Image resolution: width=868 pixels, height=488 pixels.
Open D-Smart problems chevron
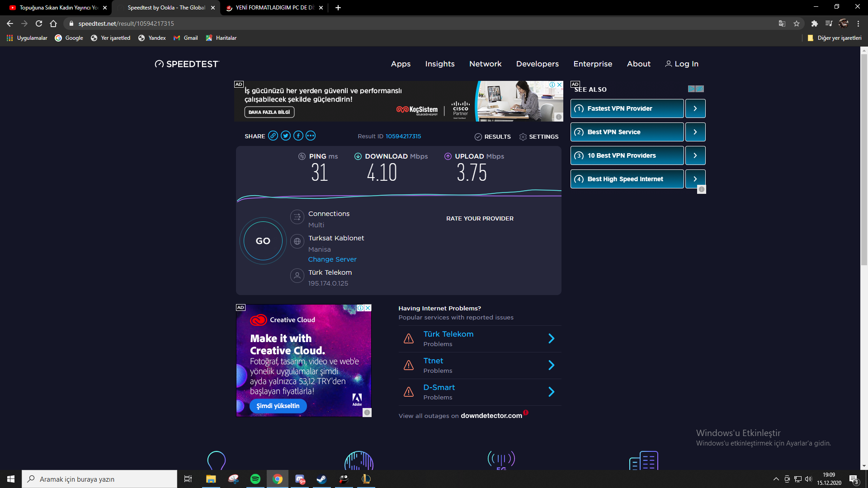[552, 392]
